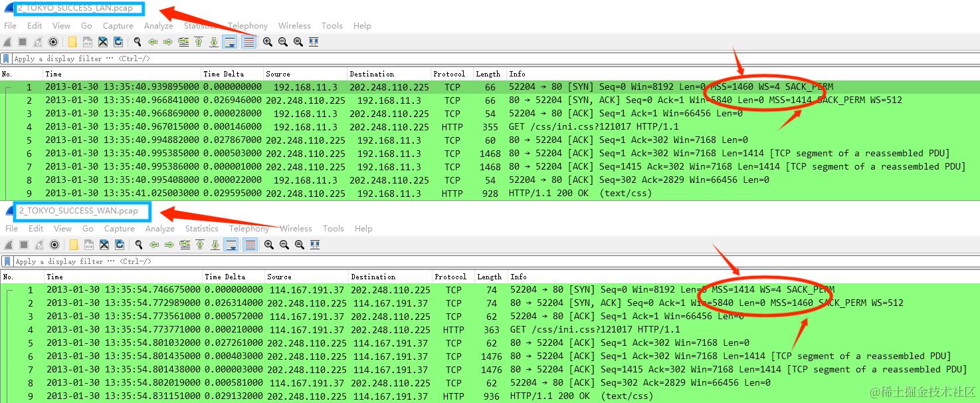
Task: Sort by Time Delta column in LAN window
Action: coord(232,74)
